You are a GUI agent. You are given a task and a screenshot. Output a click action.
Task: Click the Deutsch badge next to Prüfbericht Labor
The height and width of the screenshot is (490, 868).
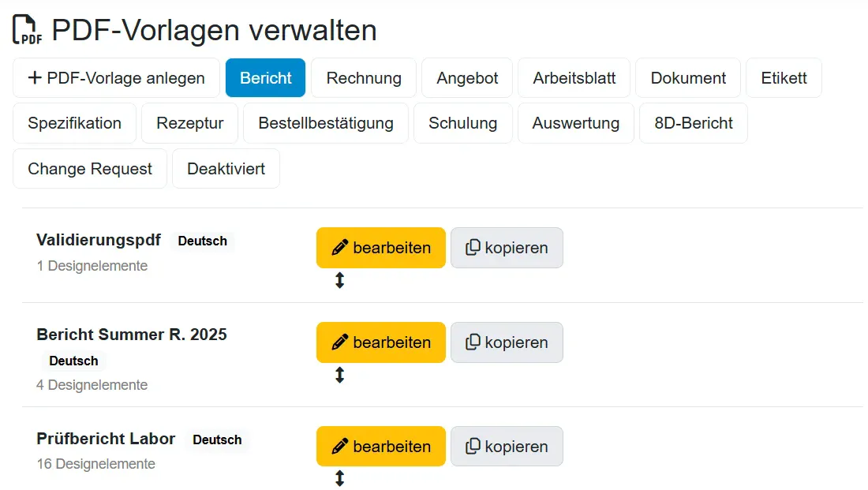tap(217, 440)
